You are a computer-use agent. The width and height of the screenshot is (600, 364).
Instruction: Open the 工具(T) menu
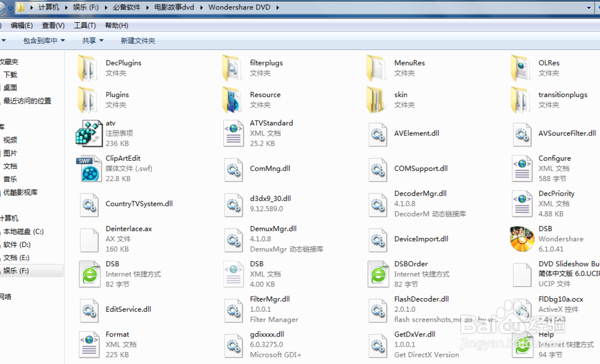[x=85, y=26]
